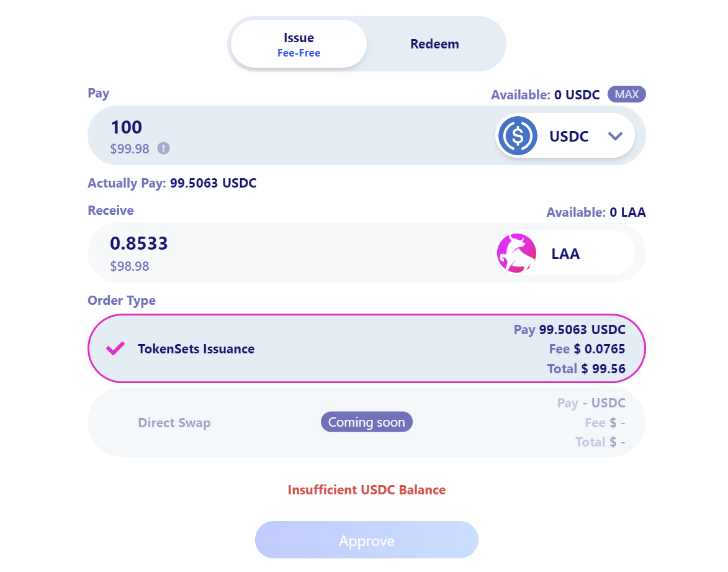Switch to the Issue tab
This screenshot has height=572, width=728.
point(299,43)
